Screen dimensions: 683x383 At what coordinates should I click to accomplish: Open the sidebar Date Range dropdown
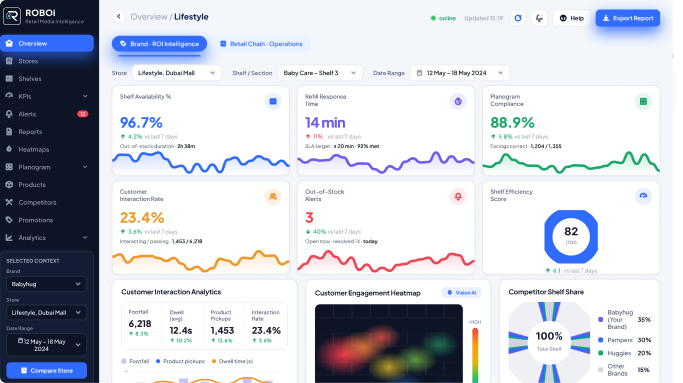[46, 345]
